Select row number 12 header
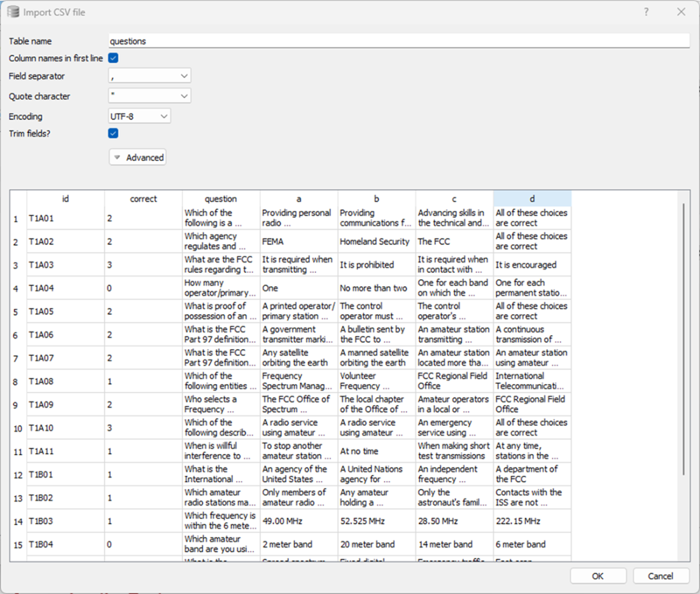 tap(18, 474)
